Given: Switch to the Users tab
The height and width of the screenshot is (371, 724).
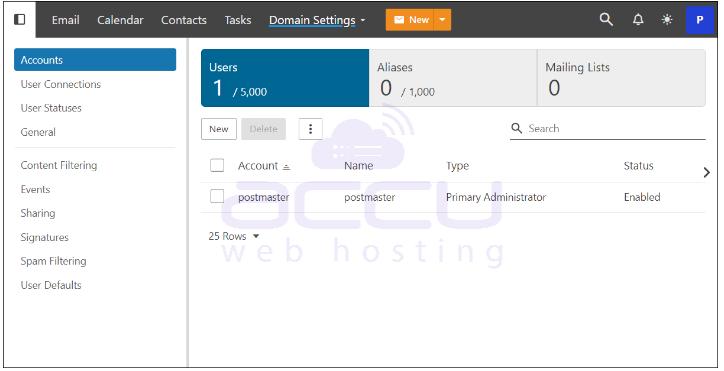Looking at the screenshot, I should [x=285, y=78].
